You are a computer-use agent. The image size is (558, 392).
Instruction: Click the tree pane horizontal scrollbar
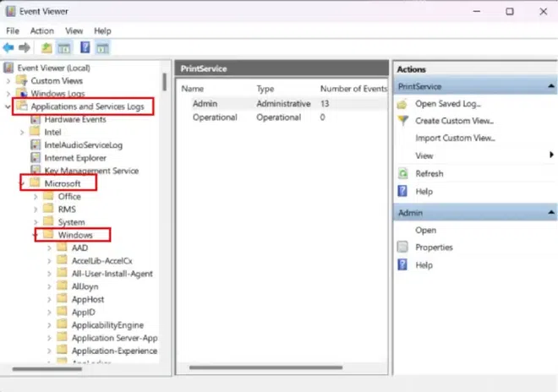[47, 369]
